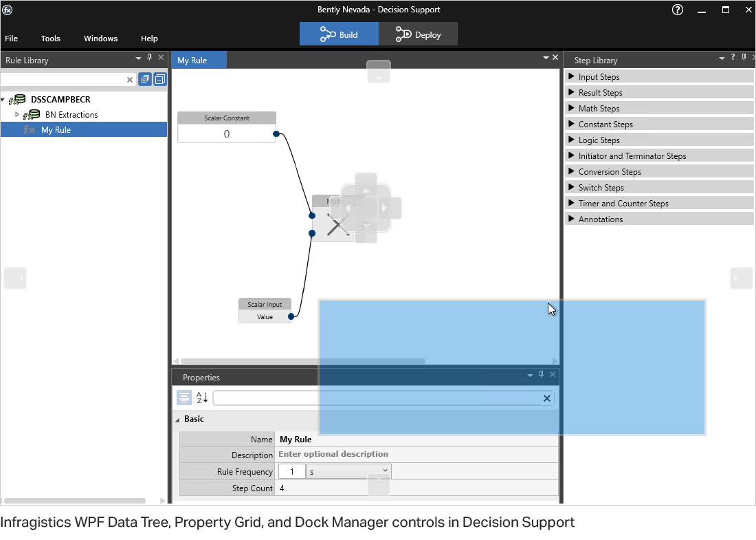Close the Rule Library panel
The image size is (756, 540).
161,57
